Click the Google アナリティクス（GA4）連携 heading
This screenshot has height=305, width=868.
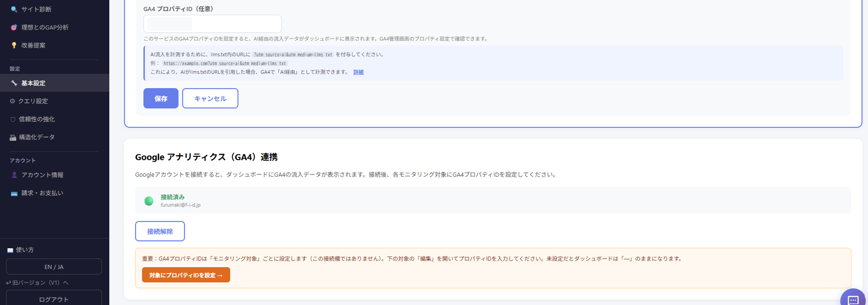[206, 157]
